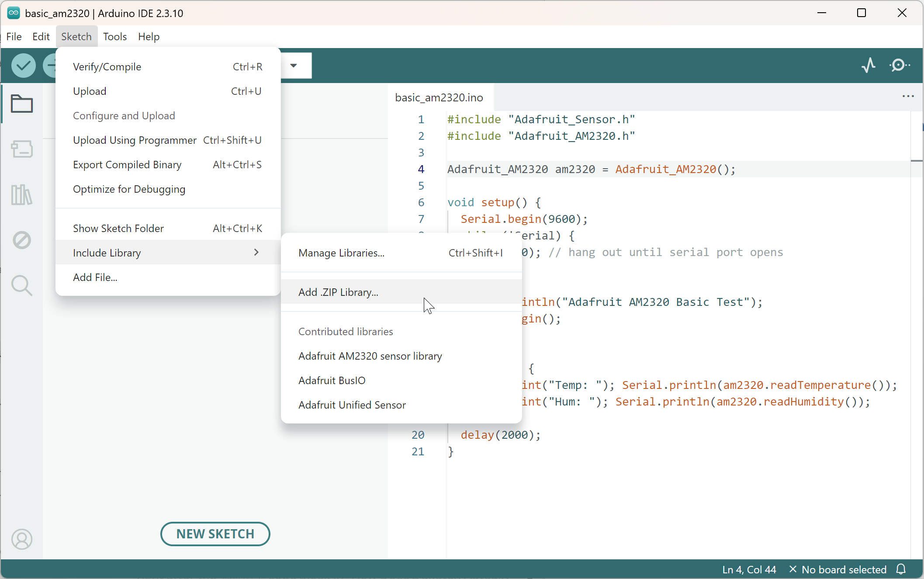Choose Add .ZIP Library...
924x579 pixels.
coord(401,292)
